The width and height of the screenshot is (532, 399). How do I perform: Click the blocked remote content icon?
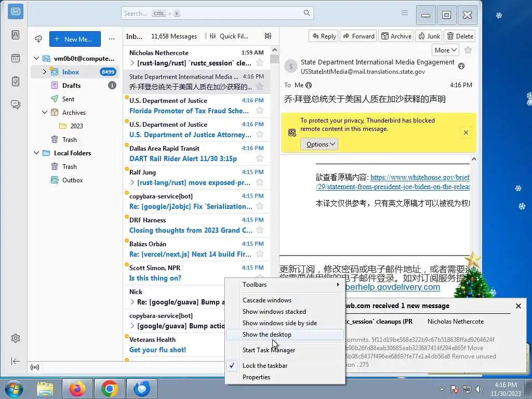292,132
